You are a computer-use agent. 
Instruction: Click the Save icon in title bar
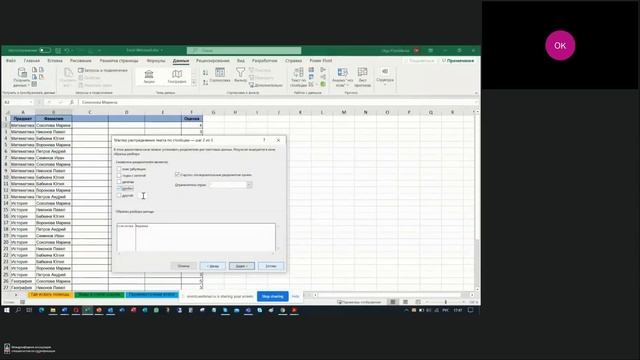point(58,51)
